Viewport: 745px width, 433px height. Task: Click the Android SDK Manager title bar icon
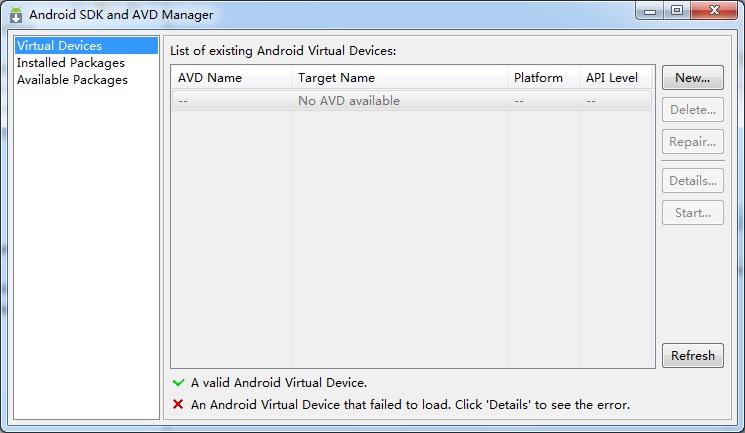click(x=16, y=15)
